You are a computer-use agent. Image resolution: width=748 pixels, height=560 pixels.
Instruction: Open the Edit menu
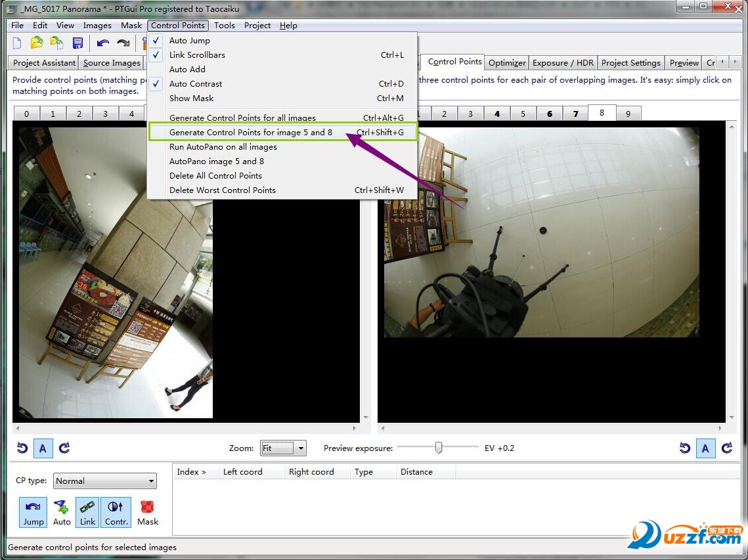tap(39, 26)
